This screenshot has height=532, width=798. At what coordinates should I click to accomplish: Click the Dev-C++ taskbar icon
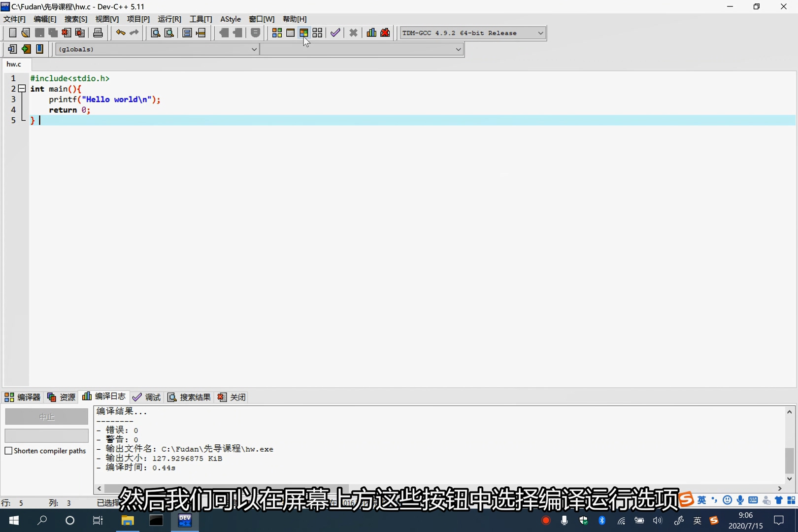[x=185, y=520]
